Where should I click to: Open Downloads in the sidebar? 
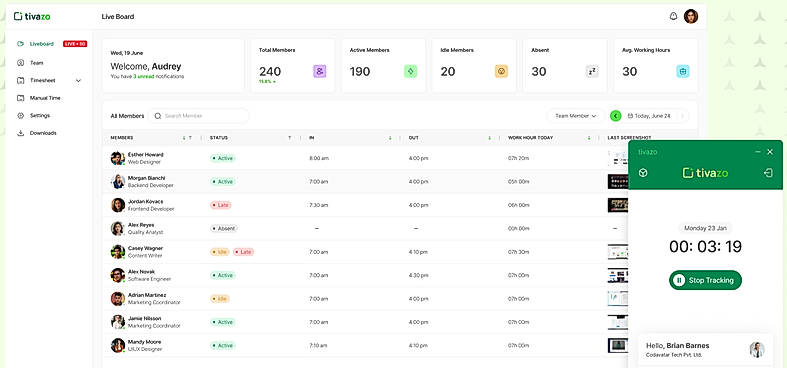pyautogui.click(x=43, y=133)
